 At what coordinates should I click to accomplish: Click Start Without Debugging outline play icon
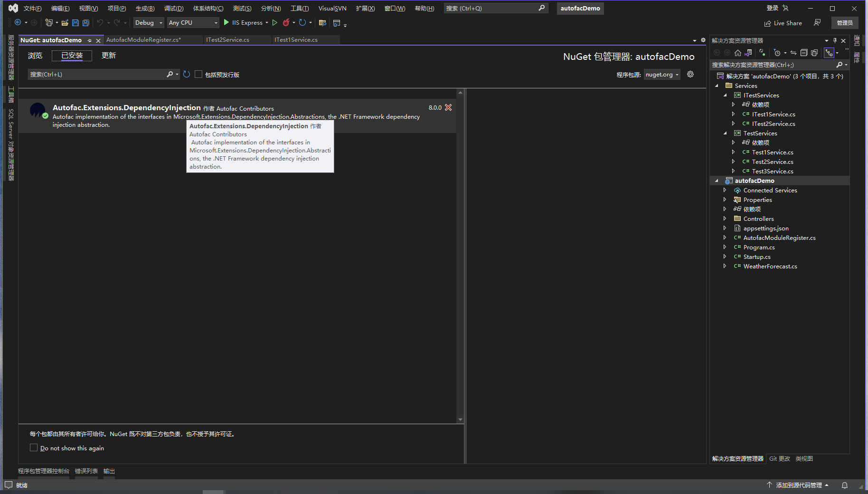click(274, 22)
